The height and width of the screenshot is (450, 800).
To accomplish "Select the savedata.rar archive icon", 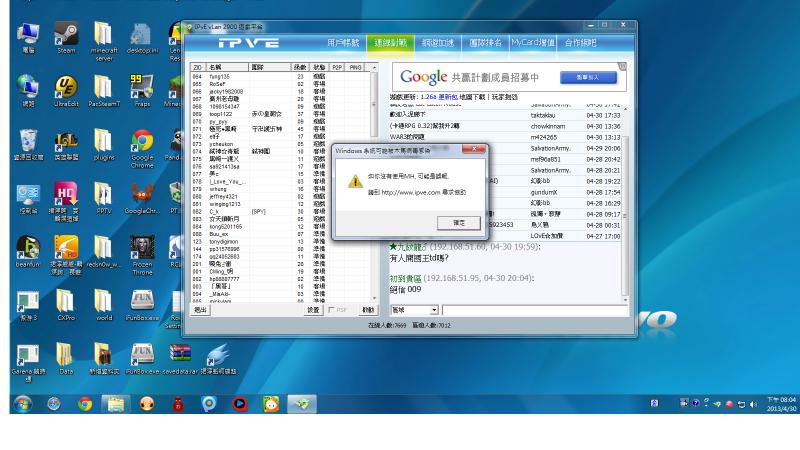I will point(180,359).
